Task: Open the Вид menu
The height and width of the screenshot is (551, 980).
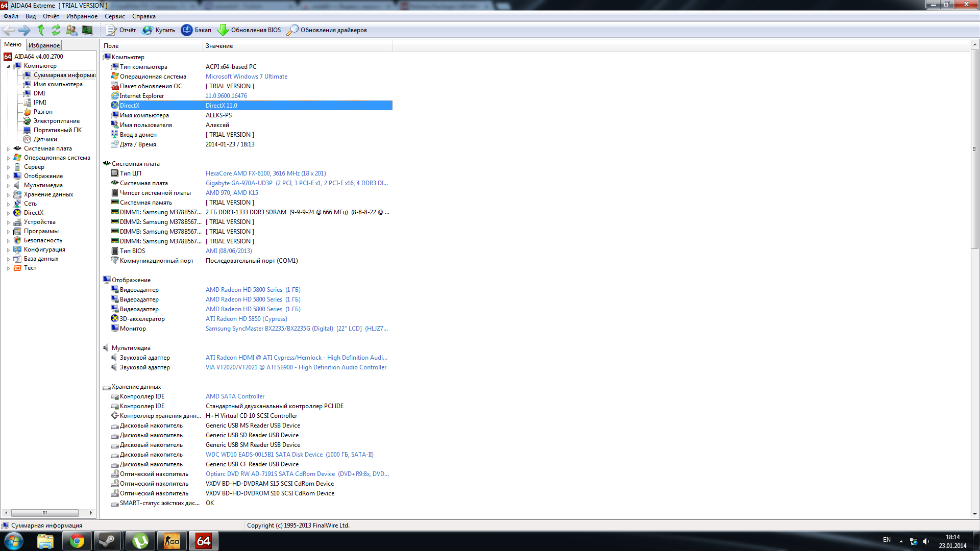Action: click(31, 16)
